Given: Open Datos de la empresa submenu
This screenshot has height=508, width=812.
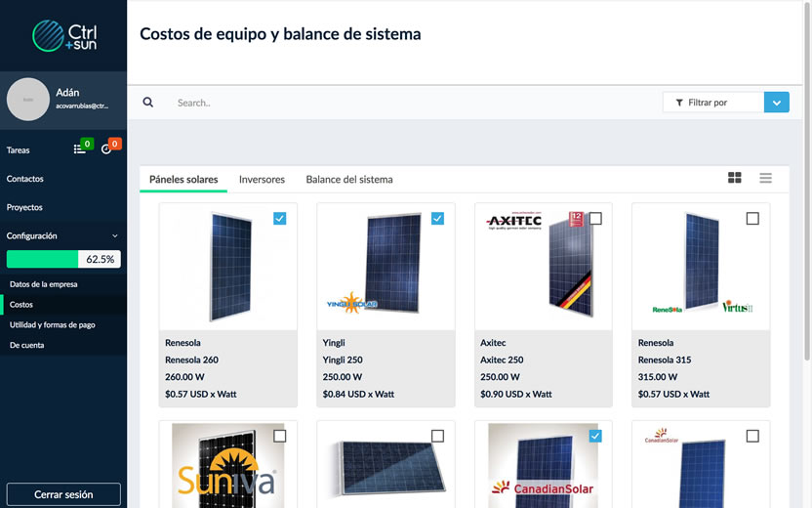Looking at the screenshot, I should pyautogui.click(x=44, y=284).
